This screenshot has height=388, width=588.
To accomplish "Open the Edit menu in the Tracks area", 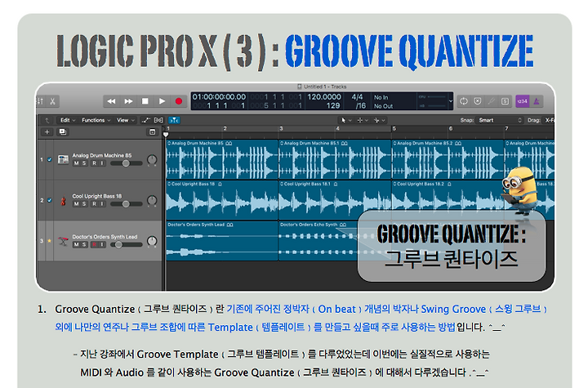I will (67, 120).
